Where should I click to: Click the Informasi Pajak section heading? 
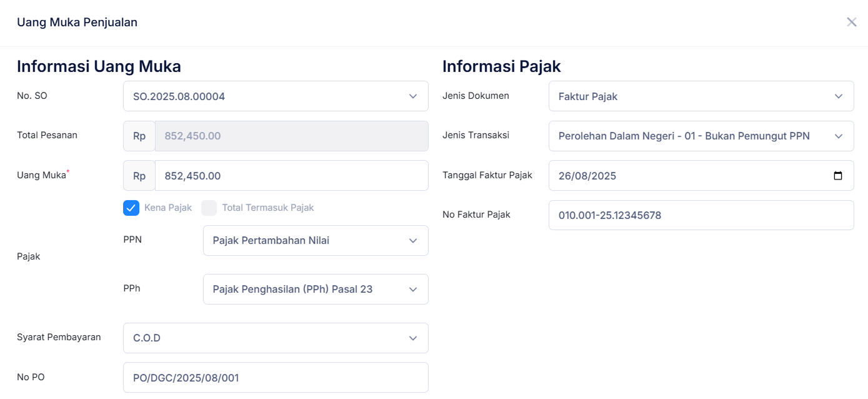pyautogui.click(x=501, y=66)
